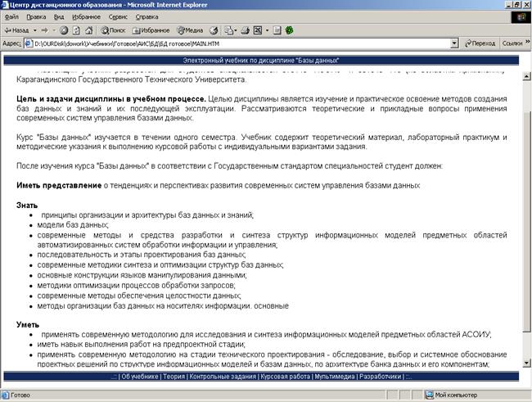Expand the Back button history dropdown arrow
Screen dimensions: 532x402
click(x=34, y=29)
